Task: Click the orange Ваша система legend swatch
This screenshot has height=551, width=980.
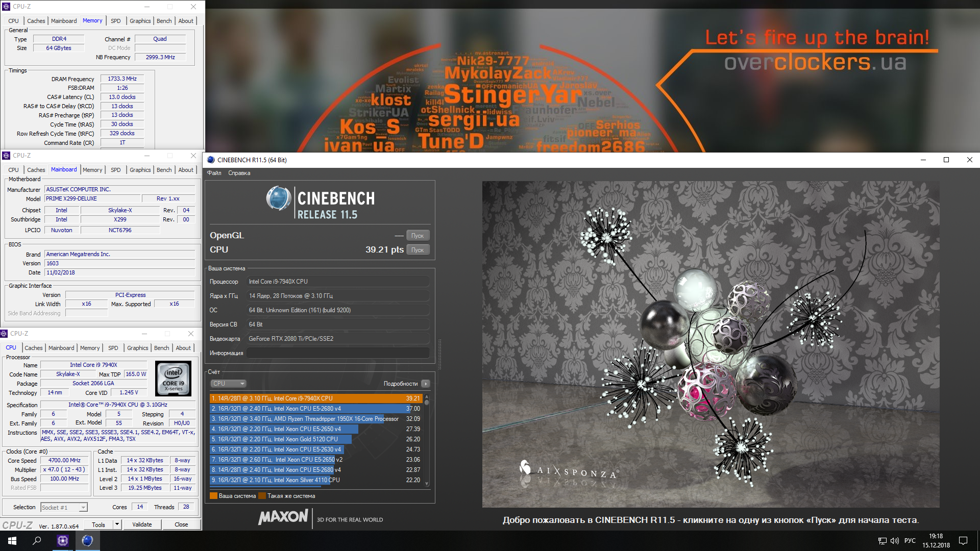Action: pyautogui.click(x=214, y=496)
